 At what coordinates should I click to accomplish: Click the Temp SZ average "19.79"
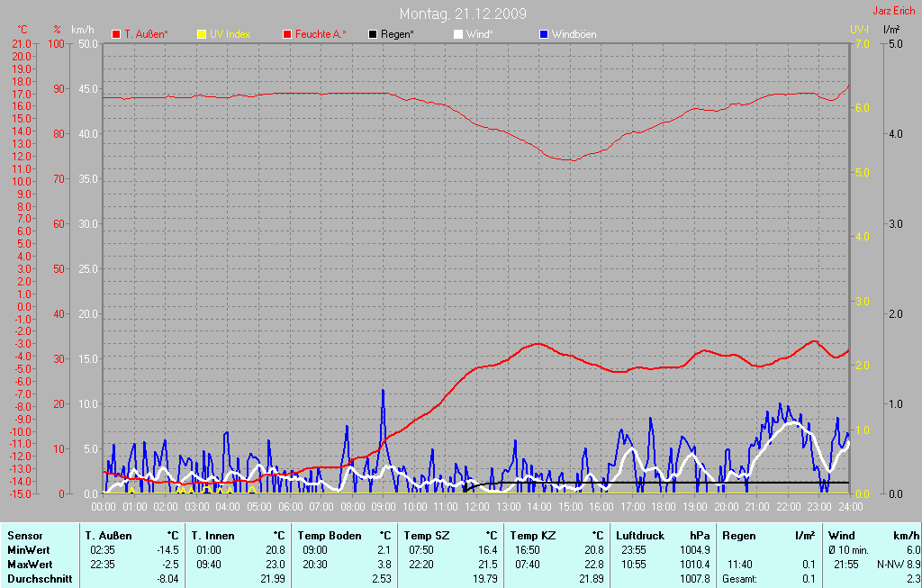coord(485,579)
